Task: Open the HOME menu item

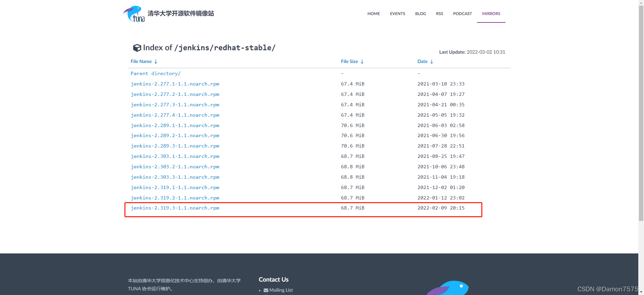Action: pos(374,14)
